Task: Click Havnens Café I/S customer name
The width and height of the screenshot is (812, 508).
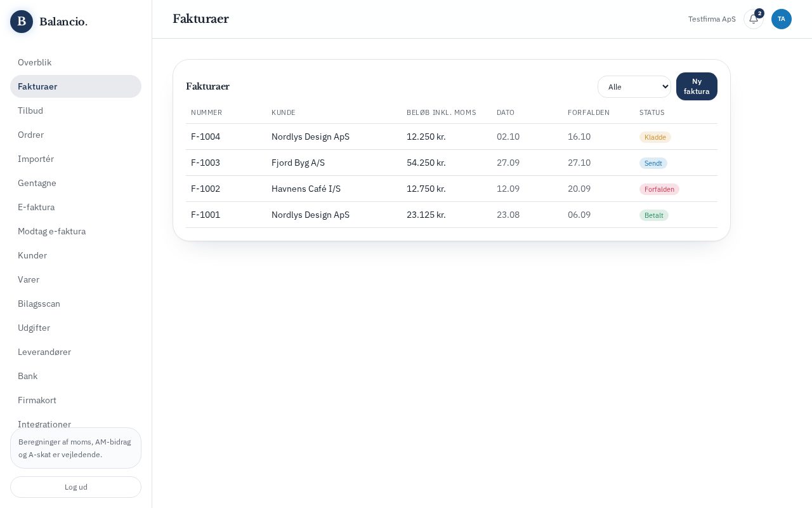Action: click(x=306, y=189)
